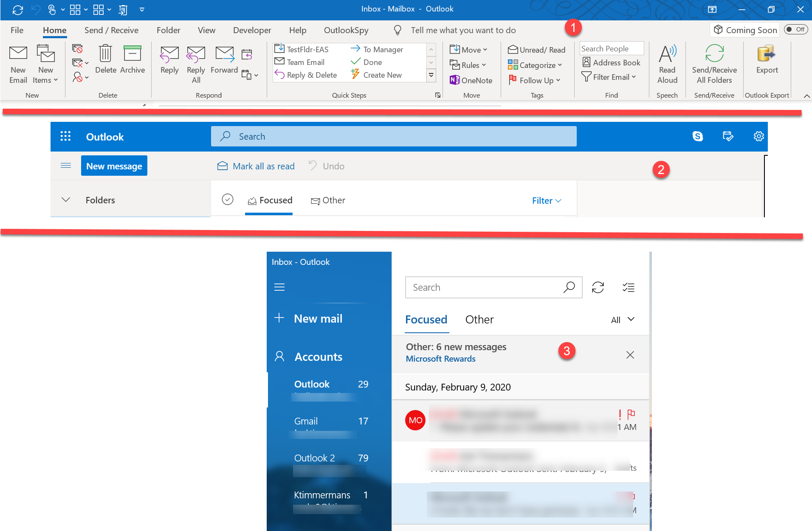
Task: Click Undo in Outlook web toolbar
Action: [x=326, y=166]
